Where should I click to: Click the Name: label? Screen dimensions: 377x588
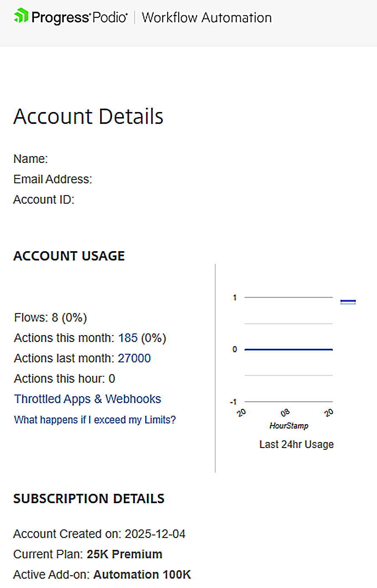click(x=31, y=159)
